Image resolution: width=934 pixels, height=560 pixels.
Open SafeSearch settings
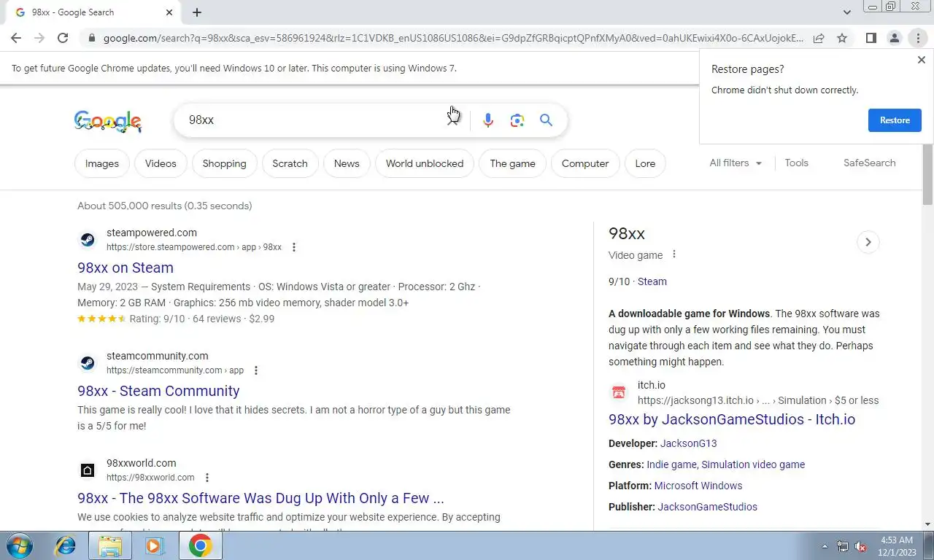[869, 163]
